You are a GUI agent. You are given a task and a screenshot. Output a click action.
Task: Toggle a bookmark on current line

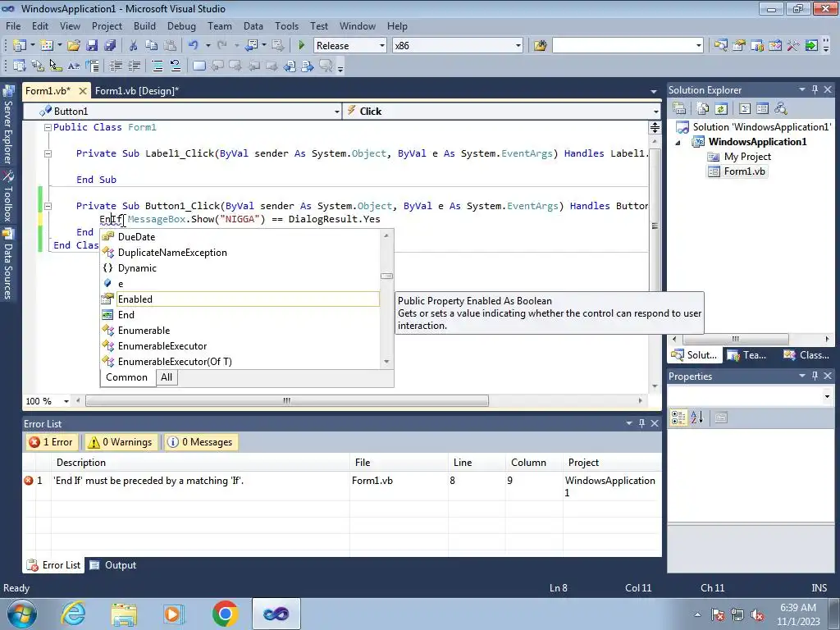pos(199,66)
